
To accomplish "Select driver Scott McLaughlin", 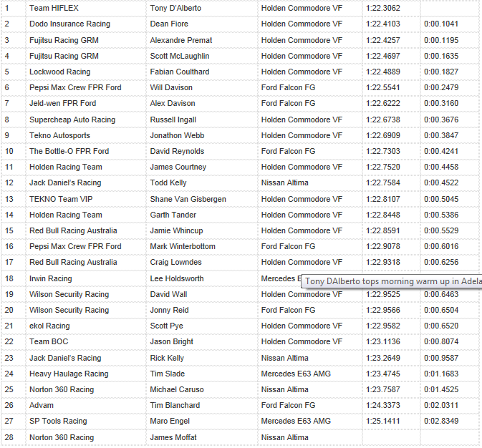I will coord(180,56).
